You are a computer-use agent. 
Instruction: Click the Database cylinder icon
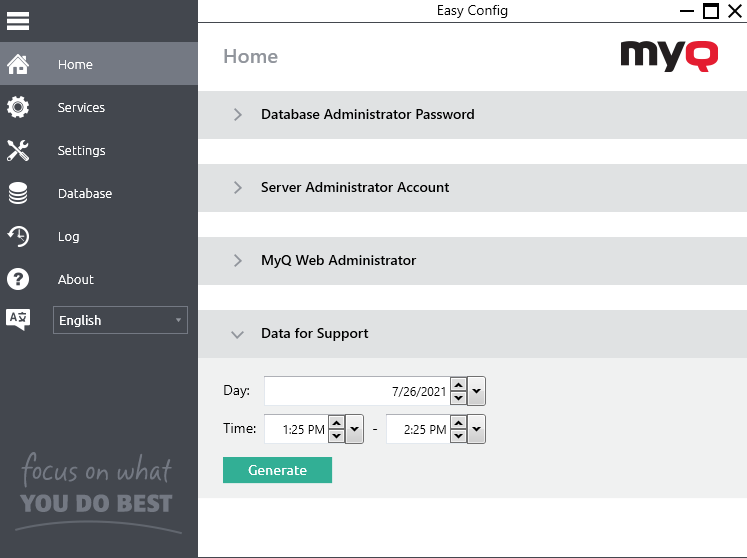[18, 194]
